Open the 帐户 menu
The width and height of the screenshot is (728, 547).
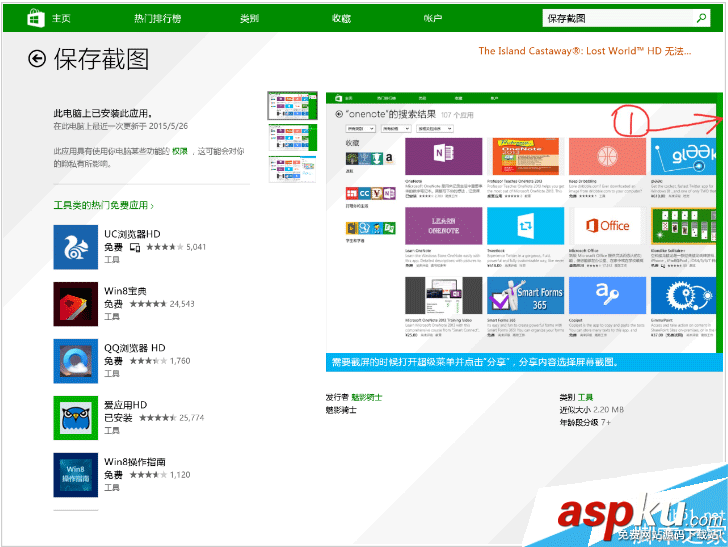pos(433,18)
